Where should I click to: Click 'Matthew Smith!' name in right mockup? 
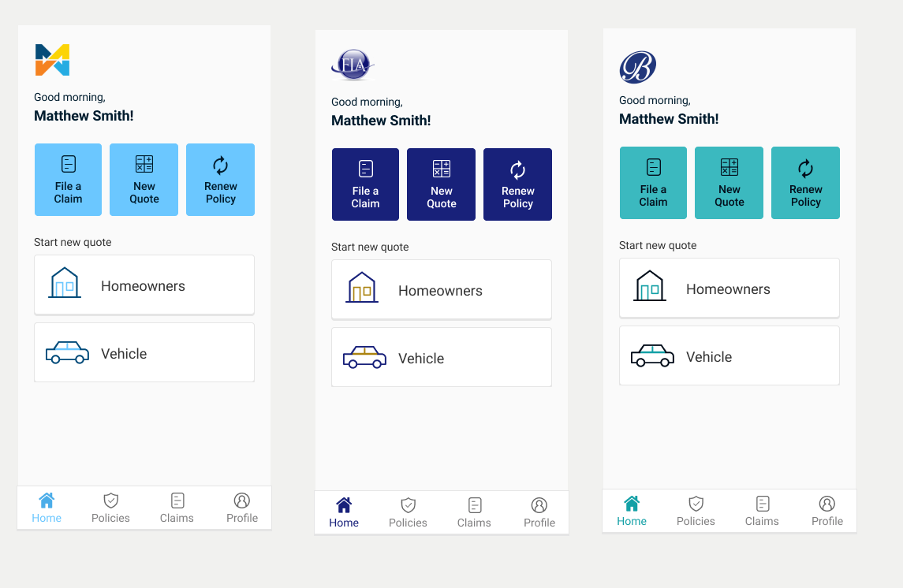(669, 118)
